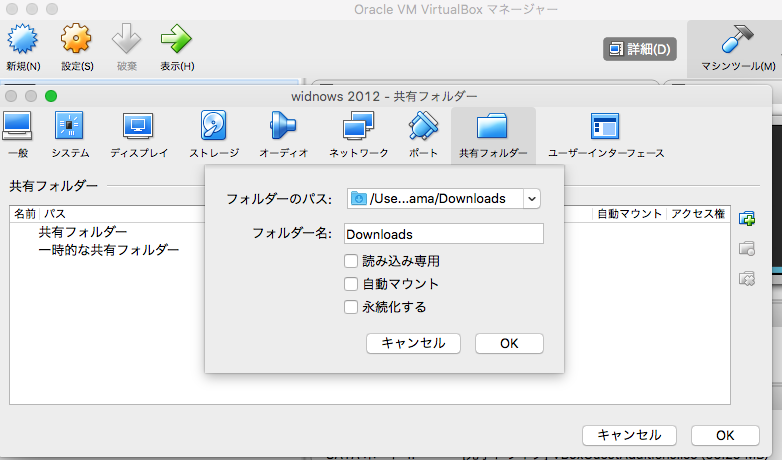Viewport: 782px width, 460px height.
Task: Click the 表示(H) green arrow icon
Action: 176,39
